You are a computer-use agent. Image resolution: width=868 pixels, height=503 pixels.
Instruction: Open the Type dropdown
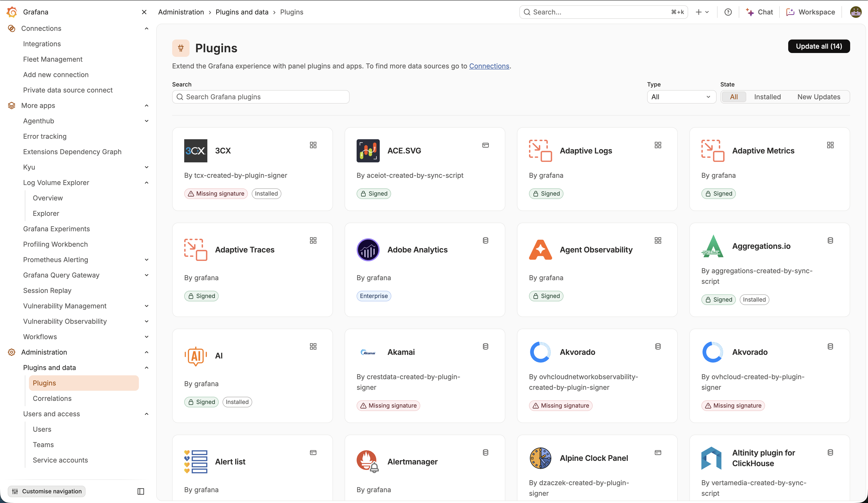(x=681, y=97)
